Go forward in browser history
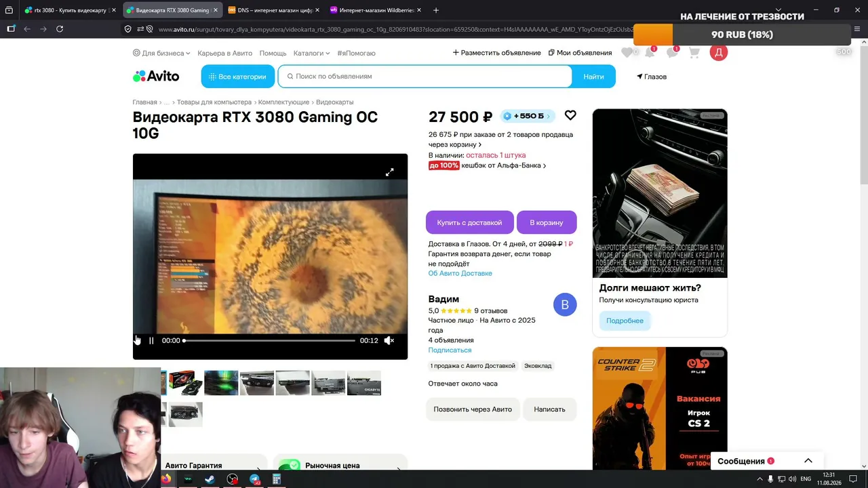 pos(43,29)
